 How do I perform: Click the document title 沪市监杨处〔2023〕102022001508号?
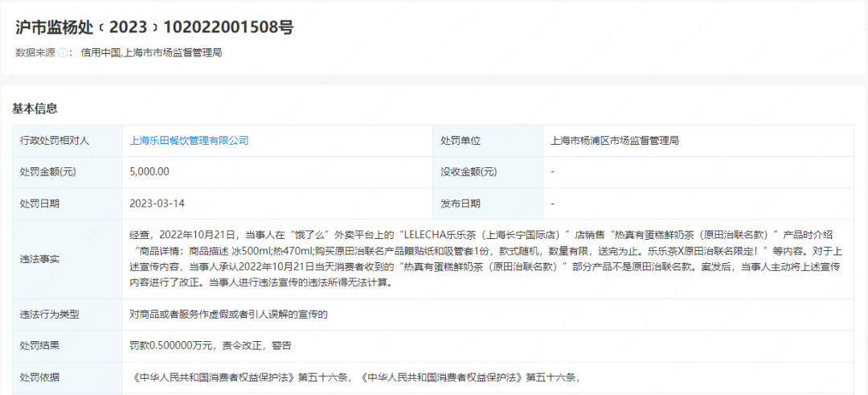pyautogui.click(x=154, y=27)
